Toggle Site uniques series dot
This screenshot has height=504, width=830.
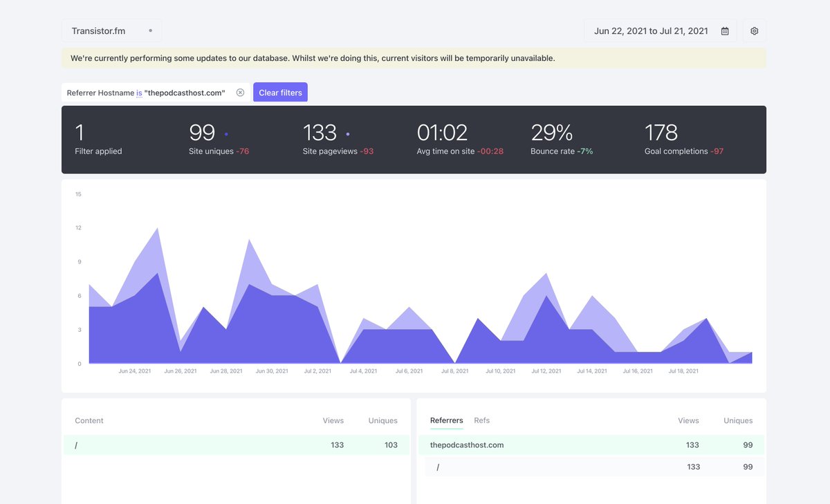(226, 134)
